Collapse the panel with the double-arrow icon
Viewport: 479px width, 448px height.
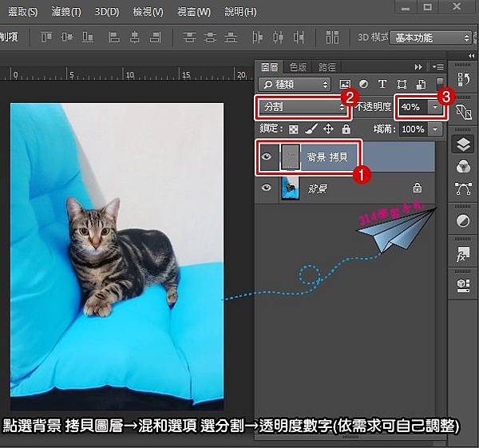coord(418,66)
